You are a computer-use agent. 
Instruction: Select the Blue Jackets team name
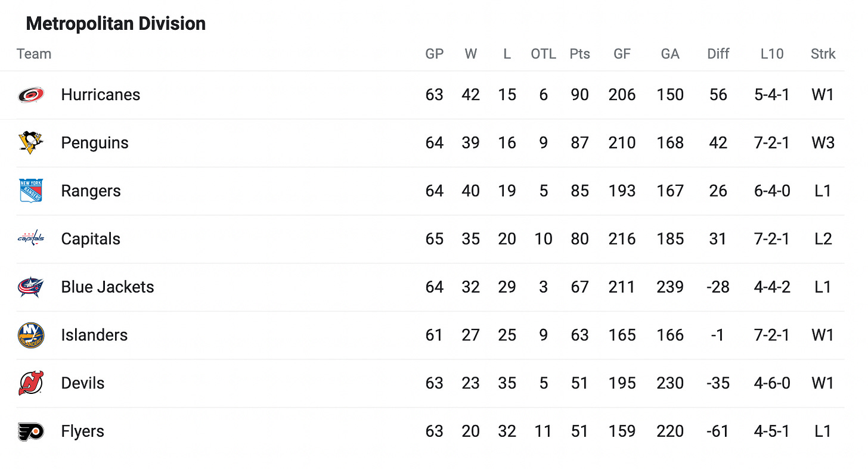coord(107,287)
